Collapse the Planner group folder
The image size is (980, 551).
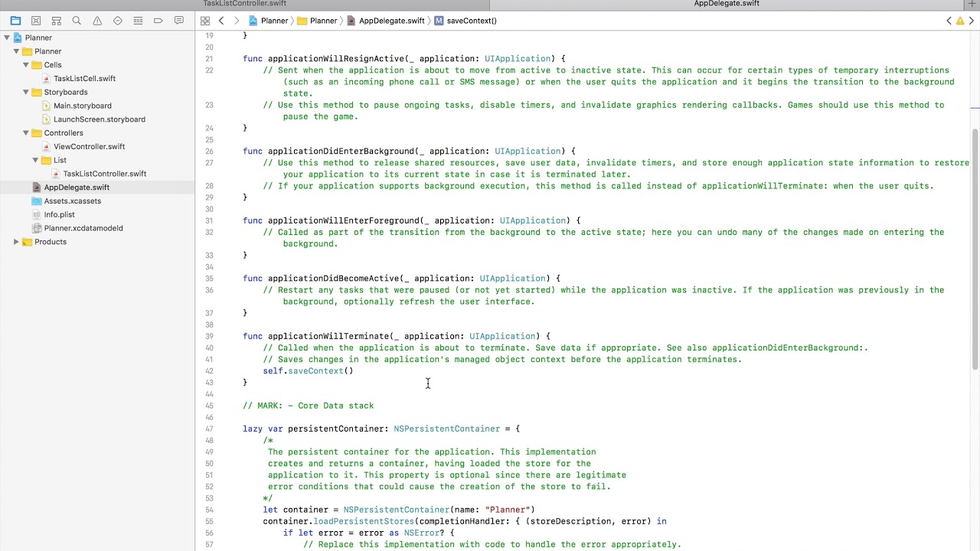[x=16, y=51]
